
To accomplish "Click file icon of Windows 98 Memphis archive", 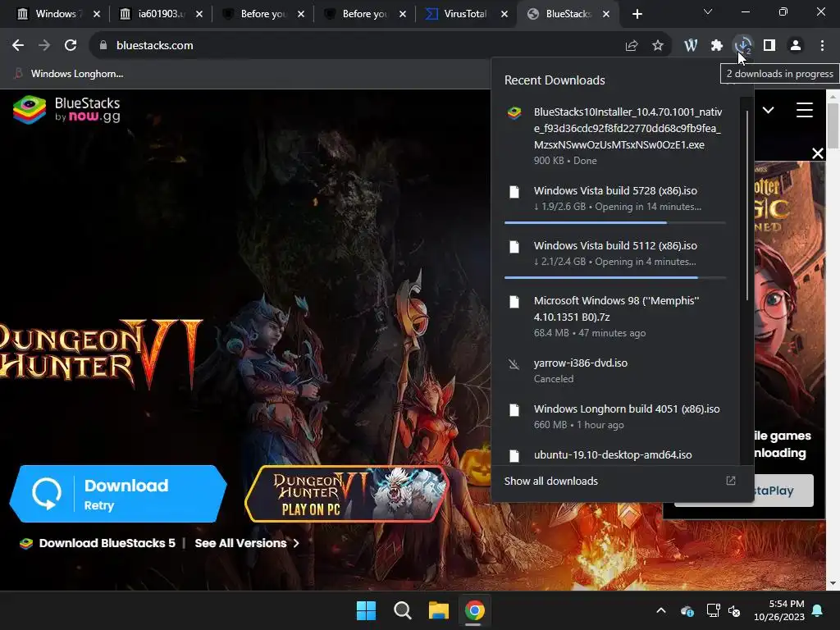I will 514,302.
